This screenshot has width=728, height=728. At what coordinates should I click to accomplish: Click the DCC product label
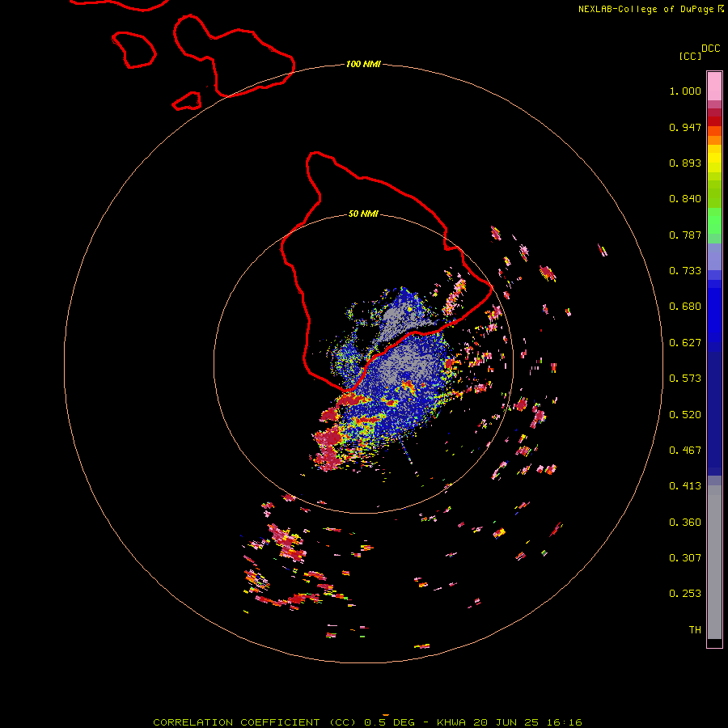711,49
